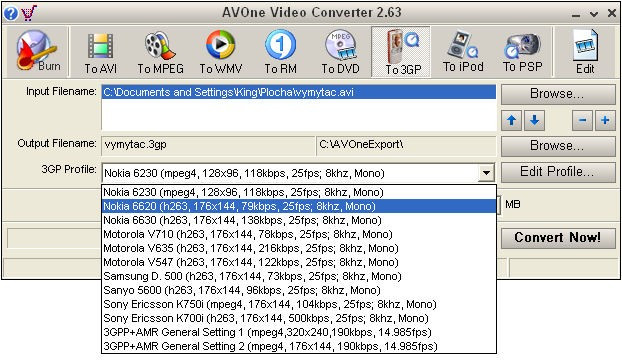Choose the Motorola V710 profile

(299, 234)
